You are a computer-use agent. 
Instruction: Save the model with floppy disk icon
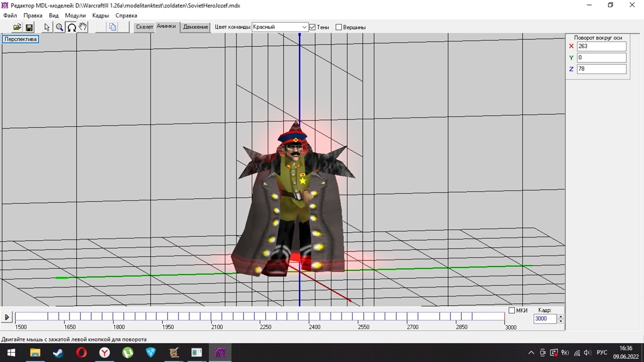pyautogui.click(x=29, y=27)
